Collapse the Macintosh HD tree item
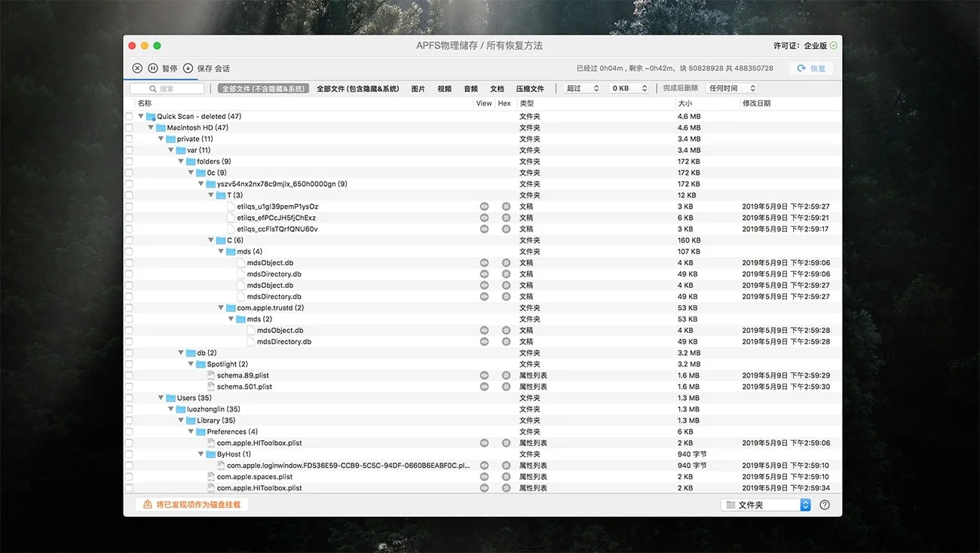Image resolution: width=980 pixels, height=553 pixels. tap(151, 127)
